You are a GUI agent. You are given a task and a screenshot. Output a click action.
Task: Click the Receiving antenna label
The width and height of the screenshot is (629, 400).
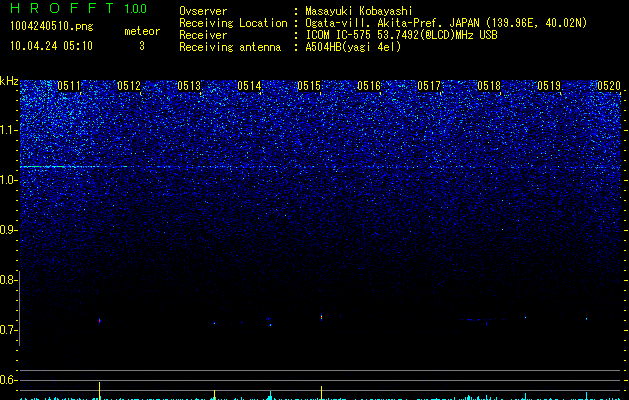coord(230,47)
